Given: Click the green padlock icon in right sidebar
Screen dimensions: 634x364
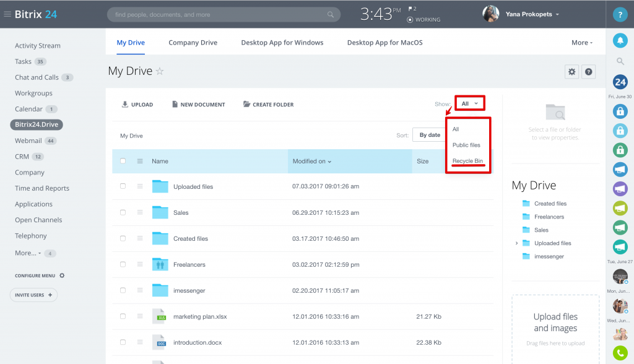Looking at the screenshot, I should (620, 150).
